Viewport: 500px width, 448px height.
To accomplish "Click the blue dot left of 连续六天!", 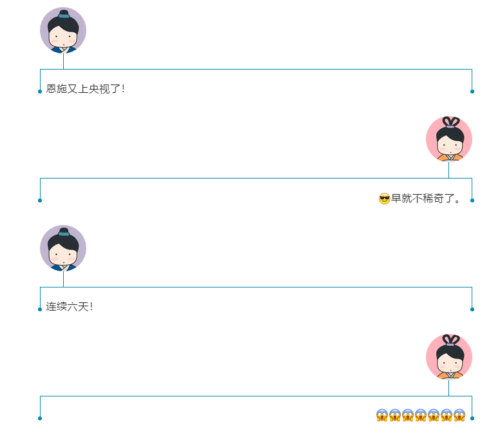I will click(x=40, y=309).
